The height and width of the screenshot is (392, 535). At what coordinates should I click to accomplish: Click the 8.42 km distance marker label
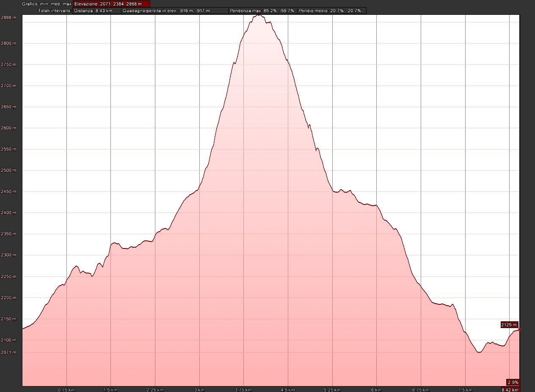(x=510, y=389)
